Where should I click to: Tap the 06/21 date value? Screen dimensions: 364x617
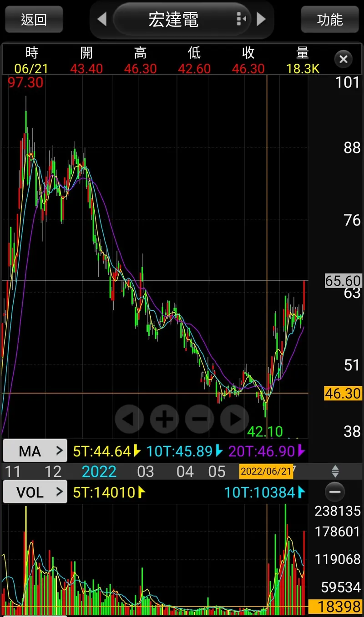pos(31,69)
